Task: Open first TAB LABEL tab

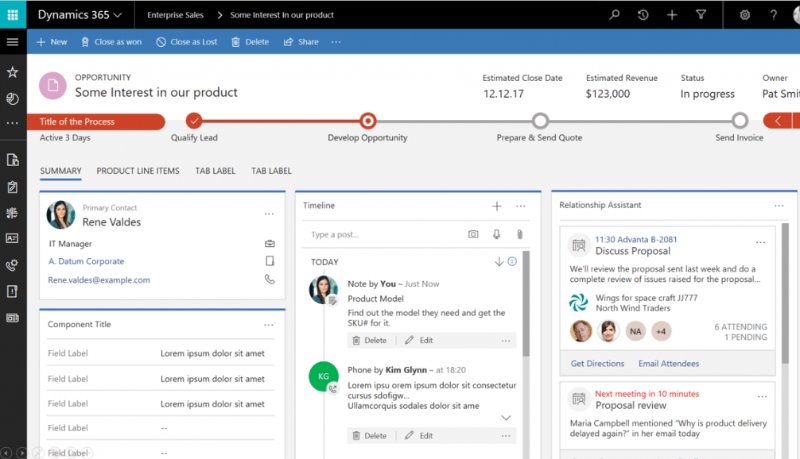Action: click(x=215, y=171)
